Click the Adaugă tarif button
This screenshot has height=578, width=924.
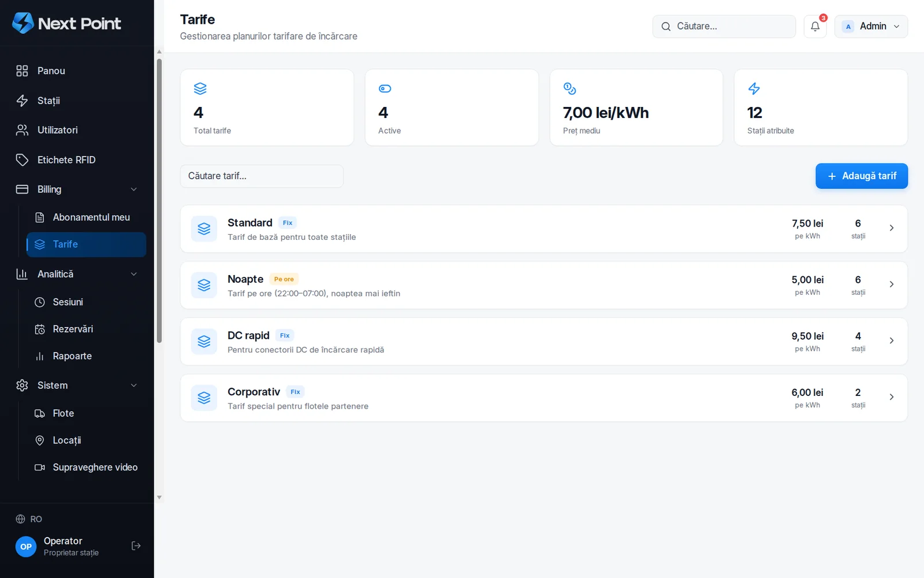coord(862,176)
